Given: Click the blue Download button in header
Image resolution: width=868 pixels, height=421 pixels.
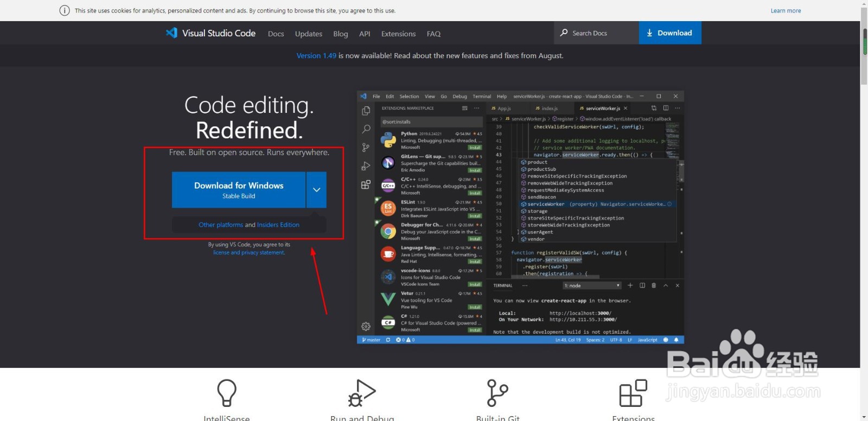Looking at the screenshot, I should [670, 33].
